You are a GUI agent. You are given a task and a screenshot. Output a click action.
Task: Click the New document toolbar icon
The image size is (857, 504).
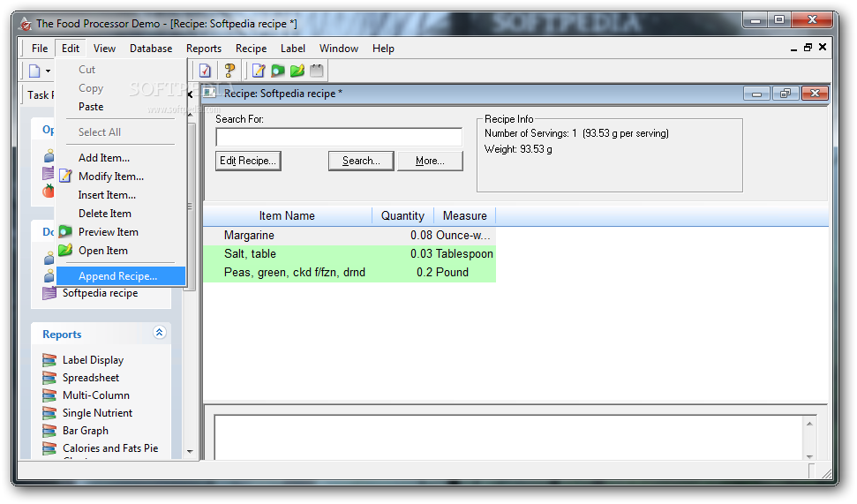pos(34,71)
